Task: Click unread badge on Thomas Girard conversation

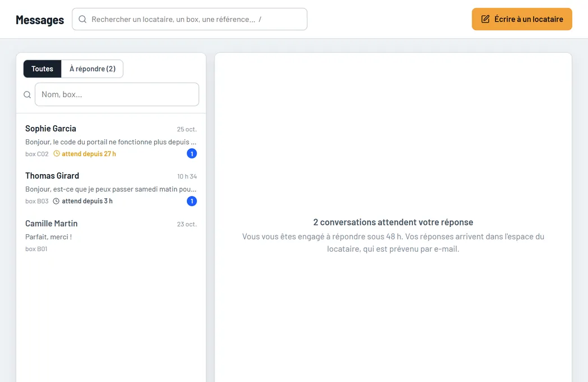Action: [x=192, y=201]
